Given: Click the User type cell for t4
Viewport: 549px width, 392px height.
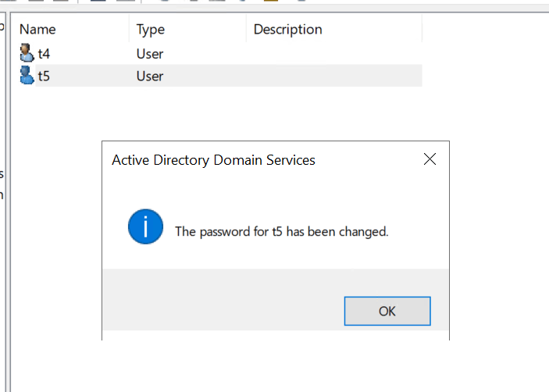Looking at the screenshot, I should coord(150,54).
